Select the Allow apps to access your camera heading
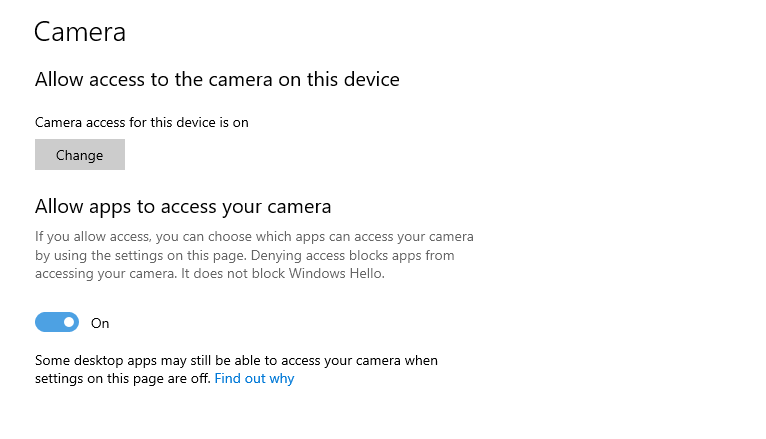Viewport: 766px width, 439px height. (x=183, y=207)
